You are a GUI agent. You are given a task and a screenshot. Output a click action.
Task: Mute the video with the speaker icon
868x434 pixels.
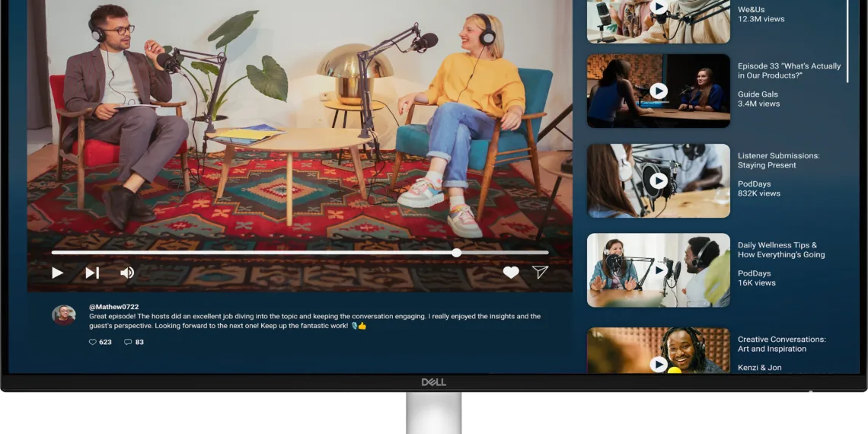127,273
